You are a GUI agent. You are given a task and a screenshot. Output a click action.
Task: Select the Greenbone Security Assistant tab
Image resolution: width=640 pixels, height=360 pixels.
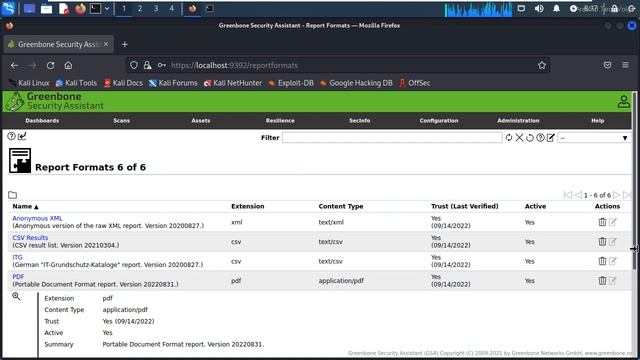(59, 44)
